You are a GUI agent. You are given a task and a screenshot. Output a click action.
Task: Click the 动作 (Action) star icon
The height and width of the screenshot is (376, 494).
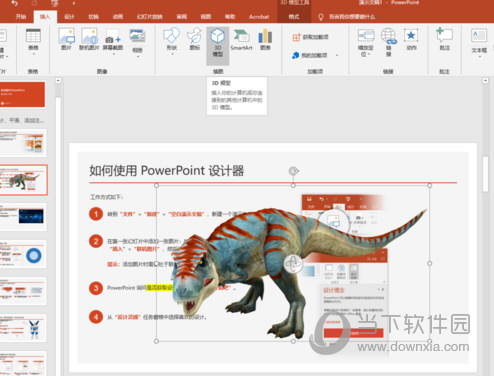411,39
